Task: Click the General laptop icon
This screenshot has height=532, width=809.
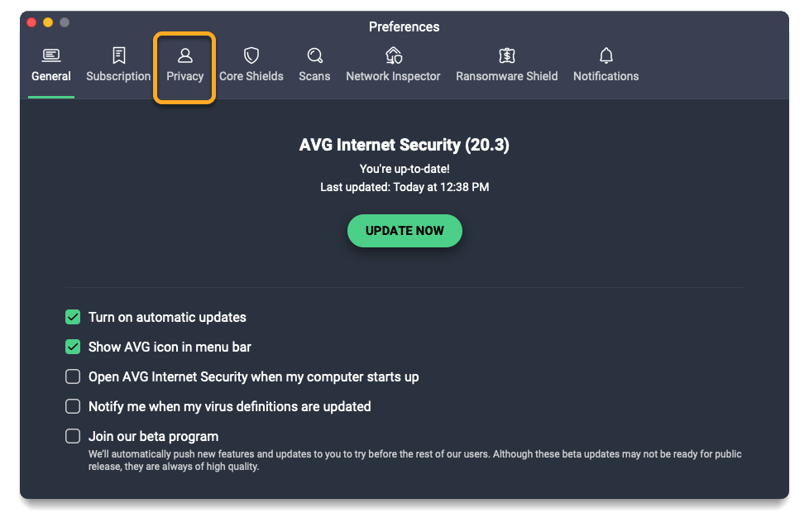Action: click(51, 55)
